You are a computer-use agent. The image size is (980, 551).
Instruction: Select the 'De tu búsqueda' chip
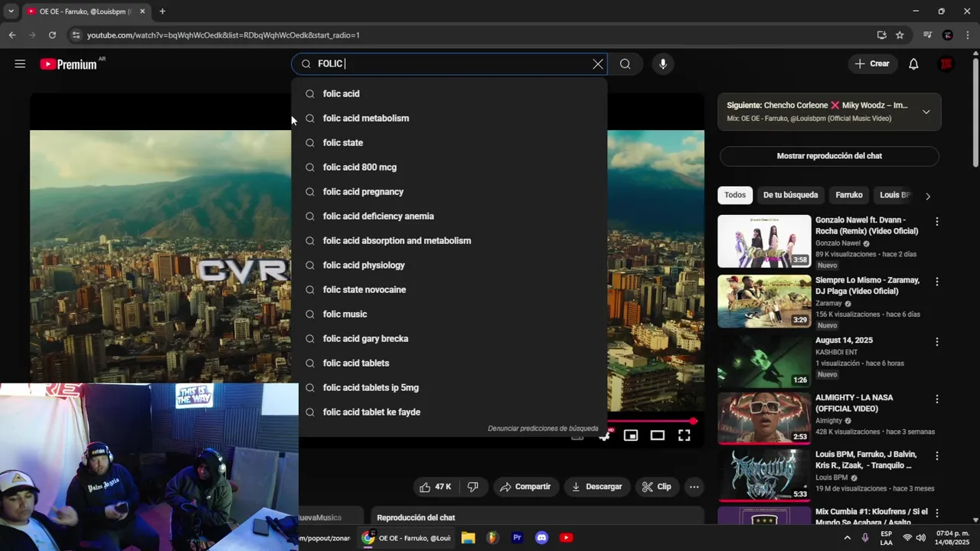point(790,195)
